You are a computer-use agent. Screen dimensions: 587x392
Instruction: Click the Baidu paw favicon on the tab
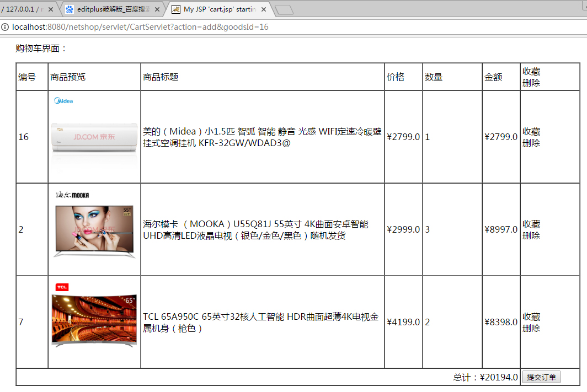70,9
